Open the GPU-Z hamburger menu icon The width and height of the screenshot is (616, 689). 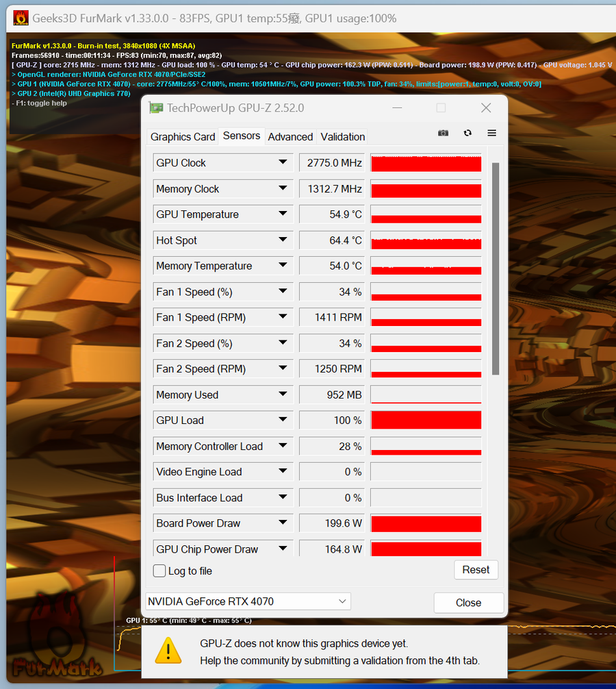pyautogui.click(x=491, y=133)
